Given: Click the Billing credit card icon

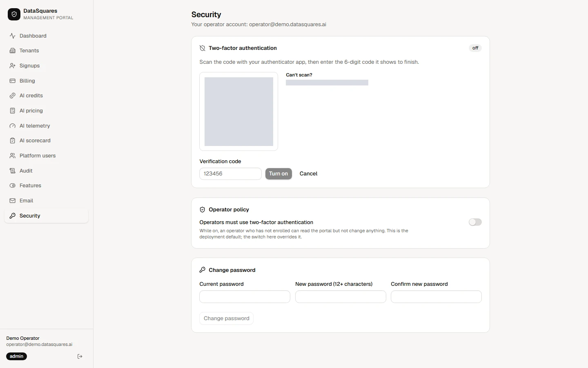Looking at the screenshot, I should [x=13, y=81].
